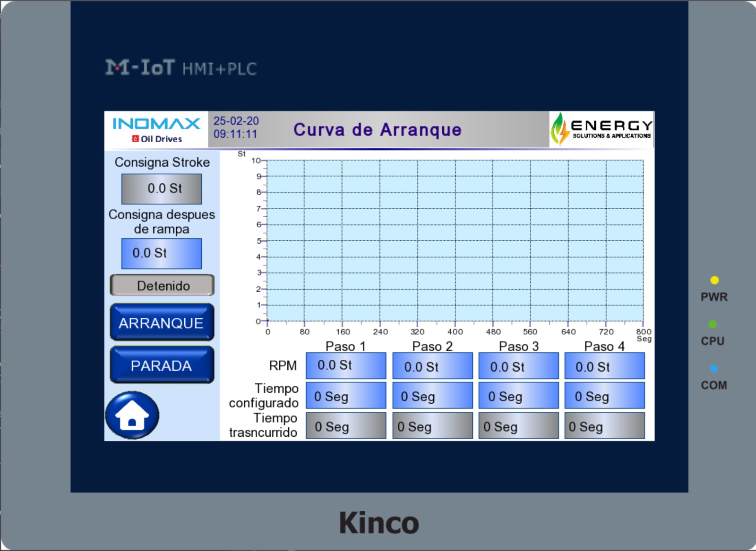Screen dimensions: 756x551
Task: Set Paso 3 RPM value
Action: click(518, 366)
